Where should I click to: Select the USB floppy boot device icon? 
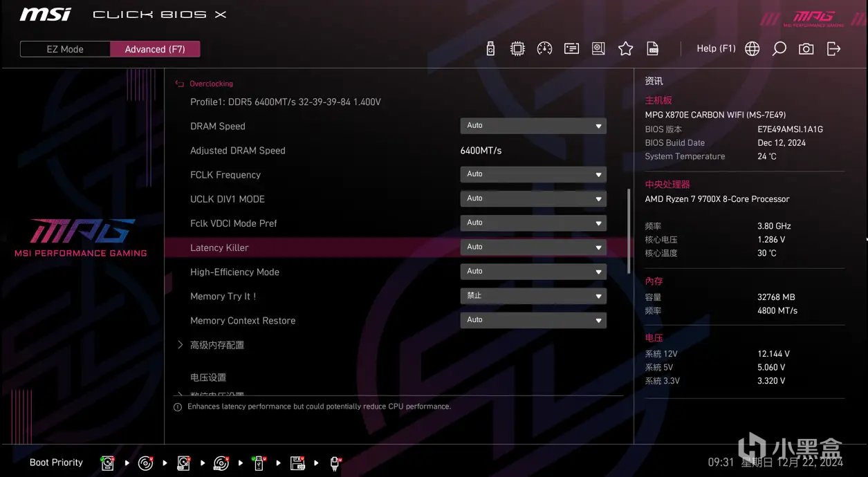297,462
